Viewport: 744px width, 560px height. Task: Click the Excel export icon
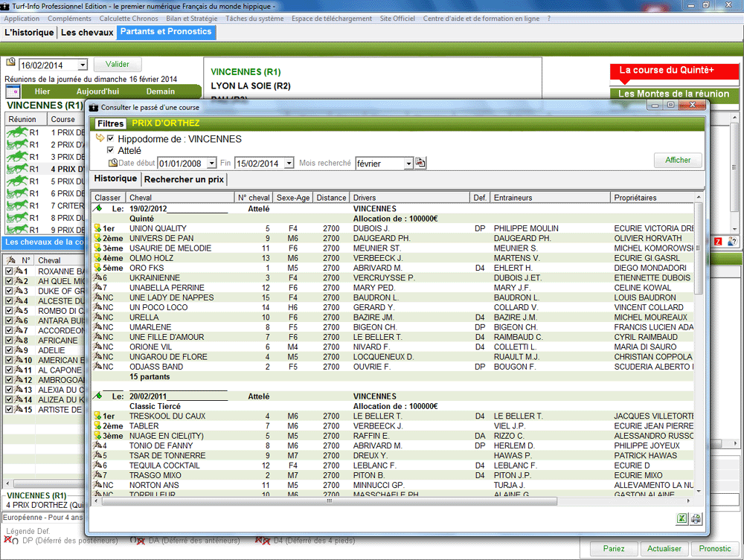tap(682, 519)
